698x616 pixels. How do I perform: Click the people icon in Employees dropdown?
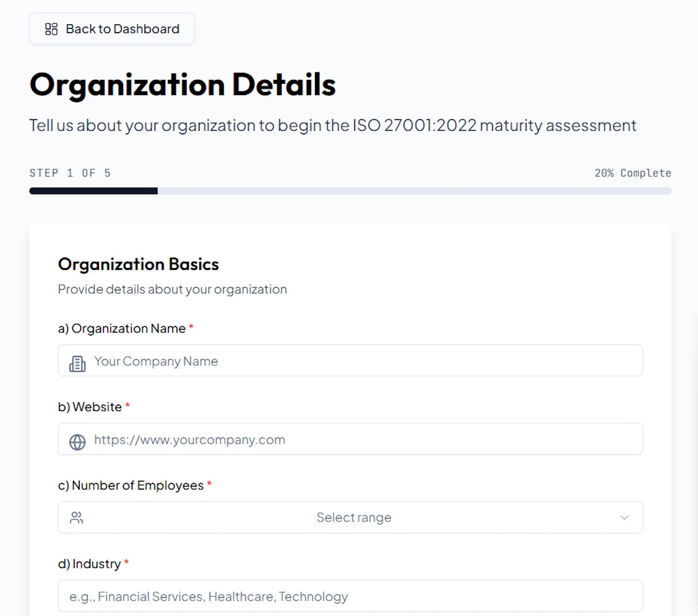76,517
